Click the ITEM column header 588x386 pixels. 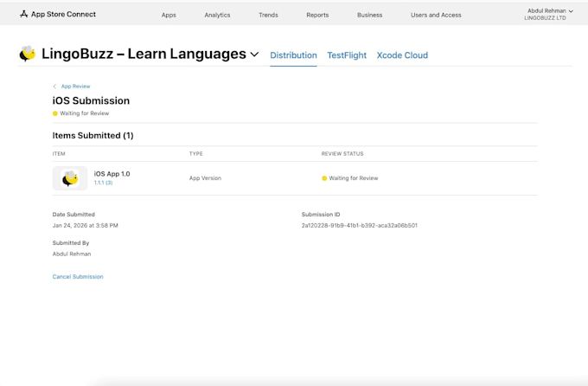(59, 154)
